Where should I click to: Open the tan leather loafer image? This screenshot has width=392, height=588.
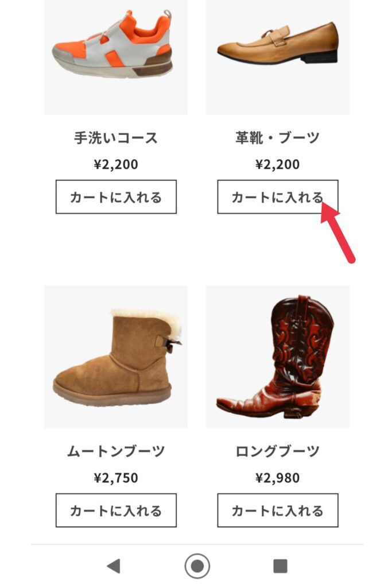point(278,57)
